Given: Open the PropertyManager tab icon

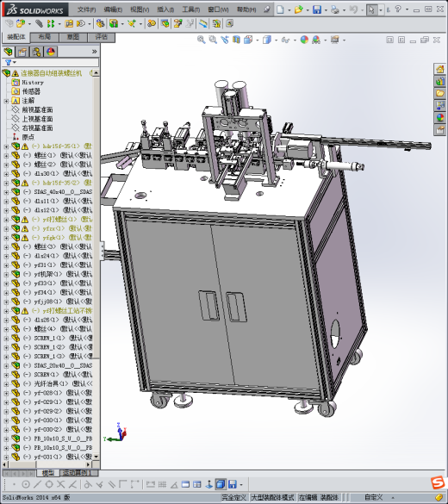Looking at the screenshot, I should tap(22, 52).
